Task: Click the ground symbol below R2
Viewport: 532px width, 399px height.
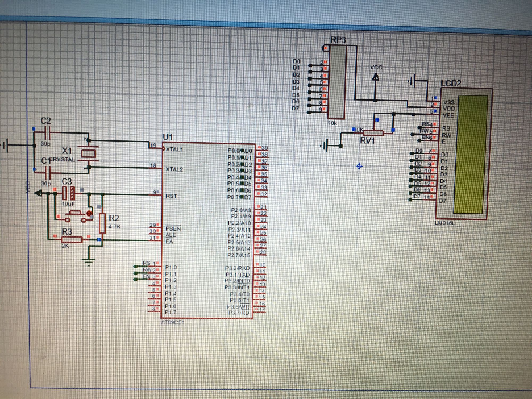Action: tap(88, 262)
